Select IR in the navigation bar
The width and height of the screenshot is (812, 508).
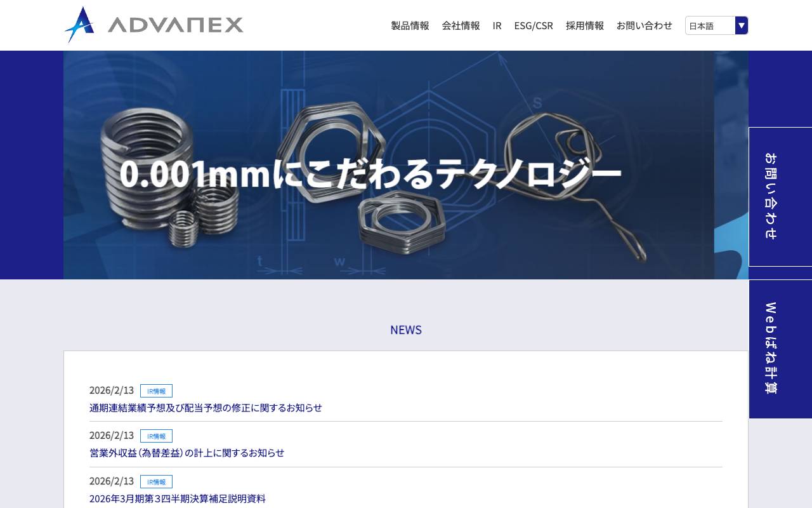point(497,26)
